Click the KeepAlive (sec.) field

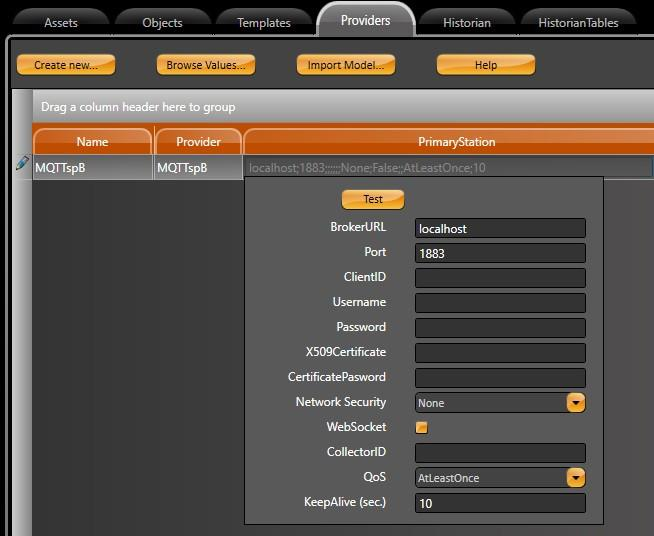pos(500,503)
